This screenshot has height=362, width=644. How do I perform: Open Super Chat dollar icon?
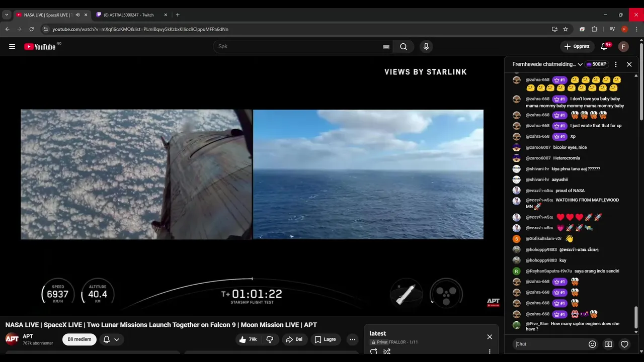[608, 344]
